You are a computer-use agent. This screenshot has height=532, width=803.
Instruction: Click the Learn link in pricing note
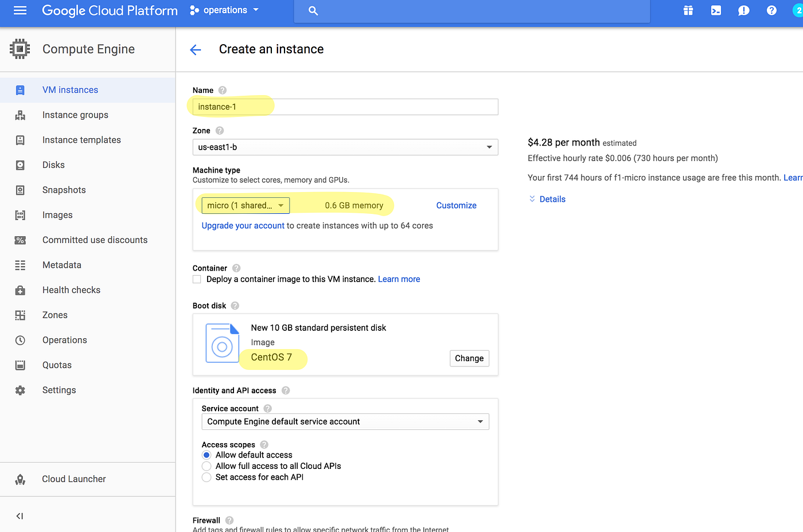pos(793,178)
